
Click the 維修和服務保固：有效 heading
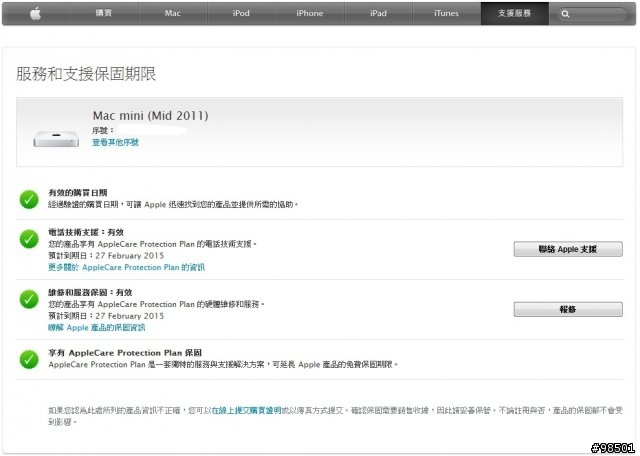[90, 293]
